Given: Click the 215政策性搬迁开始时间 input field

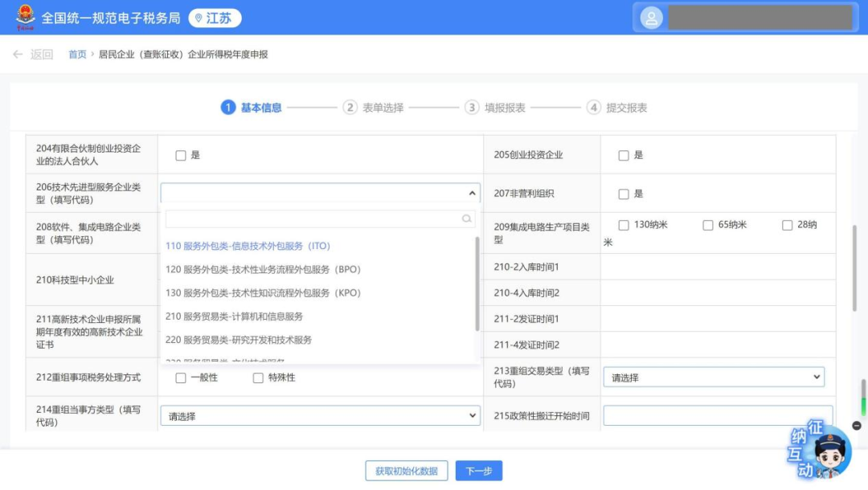Looking at the screenshot, I should [717, 416].
